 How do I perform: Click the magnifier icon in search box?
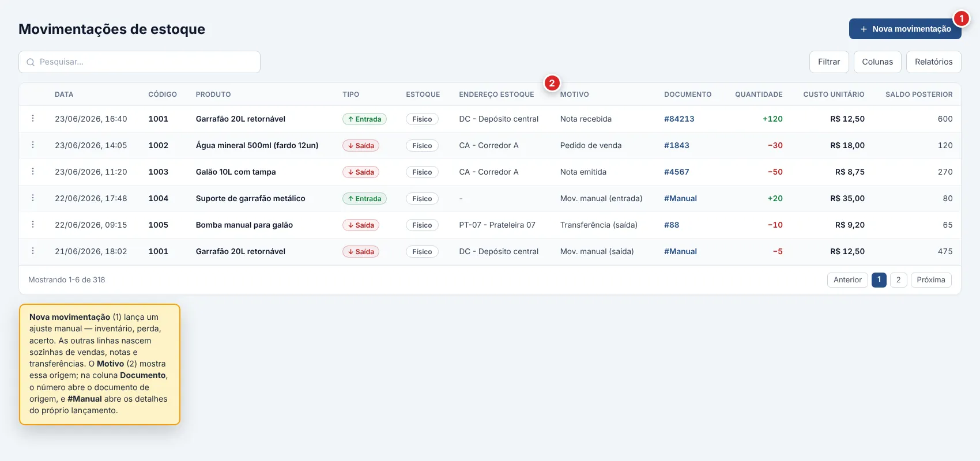[31, 62]
